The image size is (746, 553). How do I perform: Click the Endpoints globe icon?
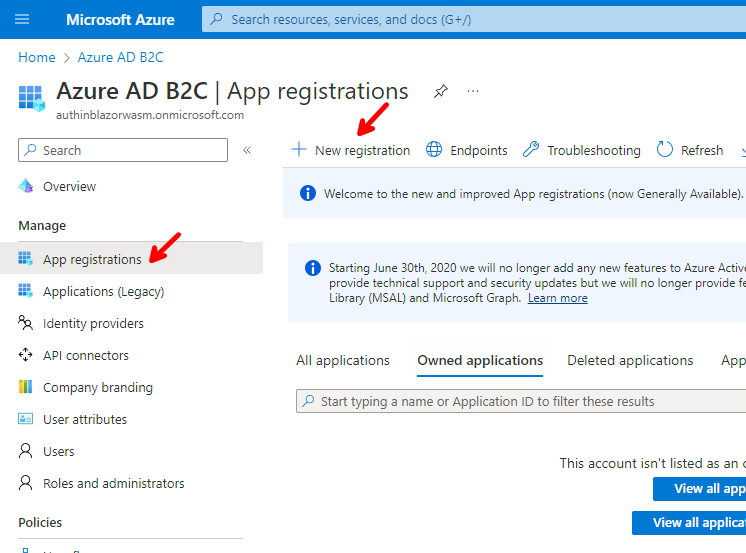click(434, 149)
